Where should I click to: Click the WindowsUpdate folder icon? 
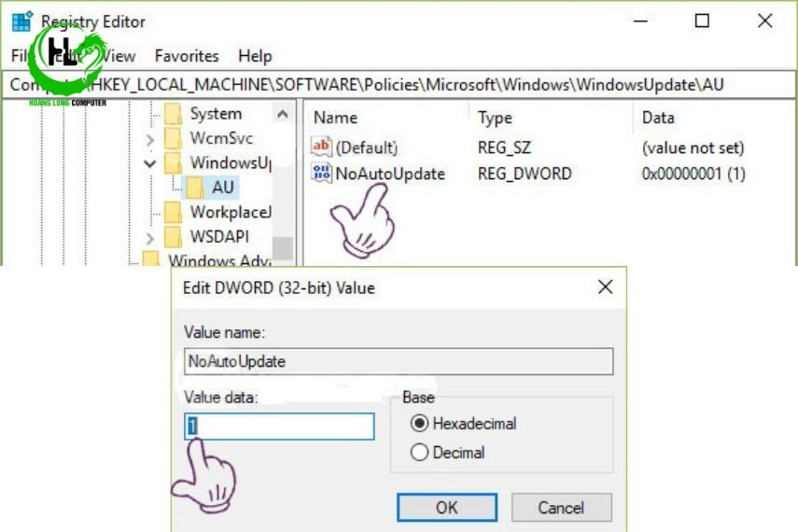click(173, 162)
